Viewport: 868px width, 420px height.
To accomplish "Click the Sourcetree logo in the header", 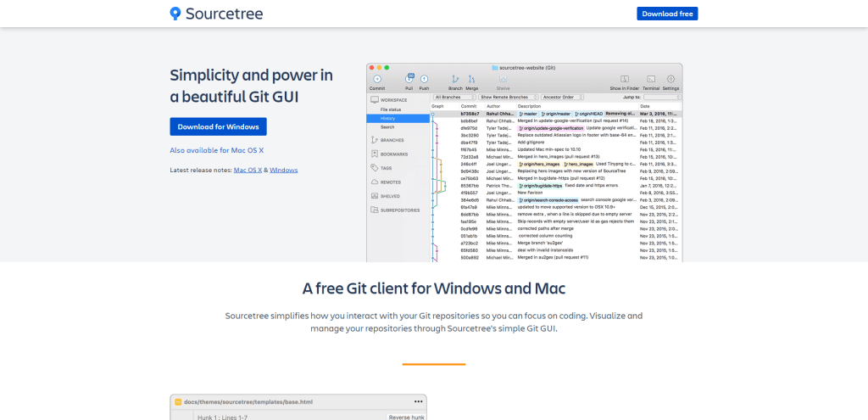I will pos(216,14).
